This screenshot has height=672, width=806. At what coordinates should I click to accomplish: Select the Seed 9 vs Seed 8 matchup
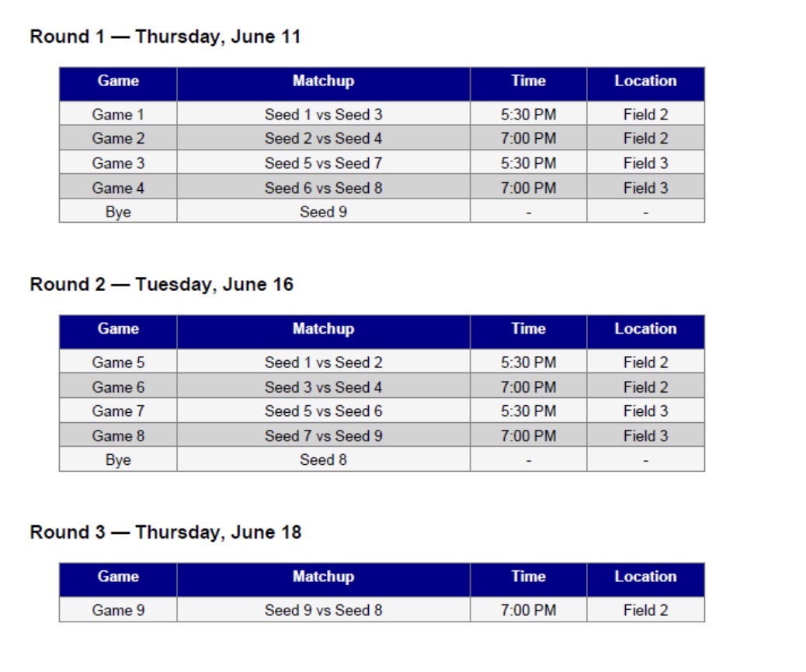[323, 610]
